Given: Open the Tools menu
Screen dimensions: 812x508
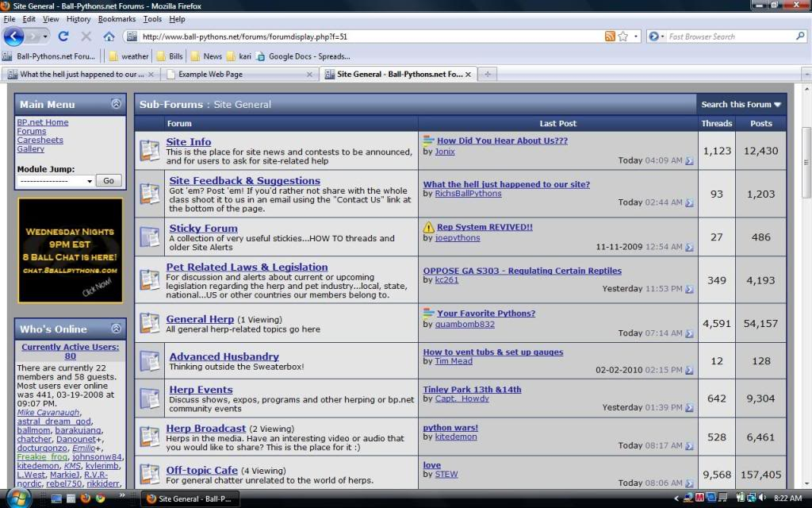Looking at the screenshot, I should (152, 19).
